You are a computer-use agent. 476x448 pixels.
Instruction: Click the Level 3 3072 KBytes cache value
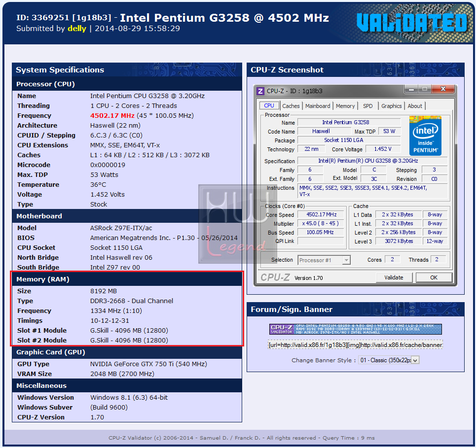[399, 241]
